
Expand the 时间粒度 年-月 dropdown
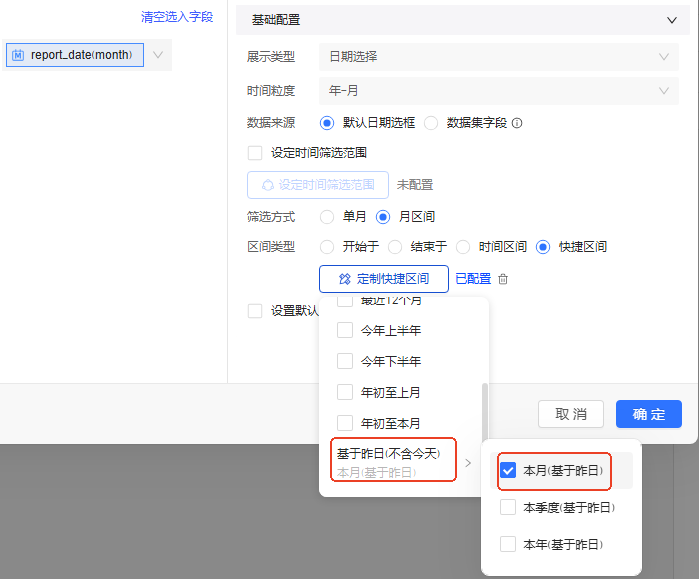click(x=497, y=91)
